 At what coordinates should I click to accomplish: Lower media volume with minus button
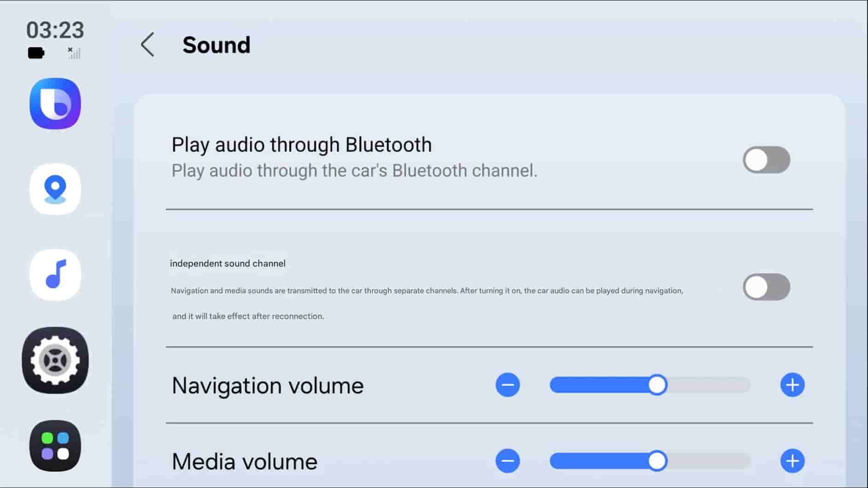508,461
